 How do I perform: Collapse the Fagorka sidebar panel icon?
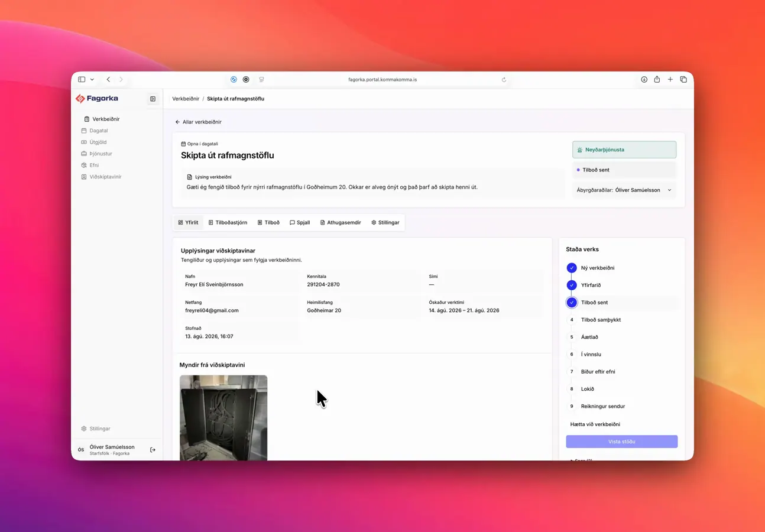tap(153, 99)
